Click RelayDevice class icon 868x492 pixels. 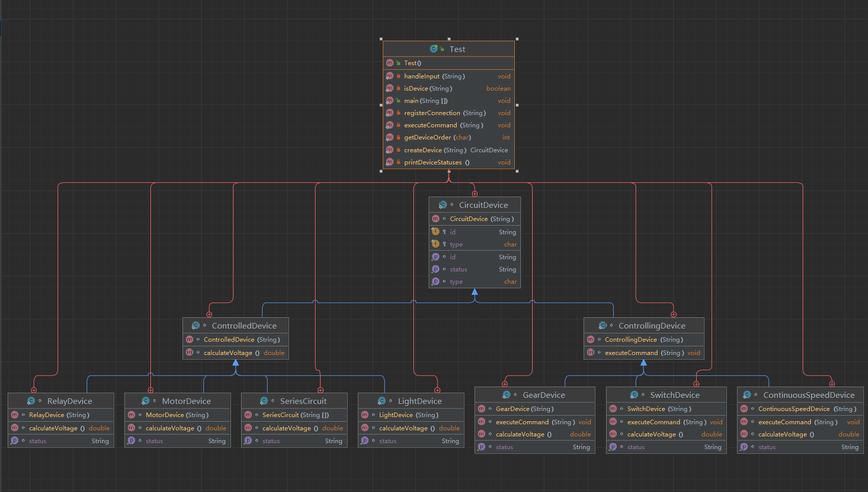[31, 401]
